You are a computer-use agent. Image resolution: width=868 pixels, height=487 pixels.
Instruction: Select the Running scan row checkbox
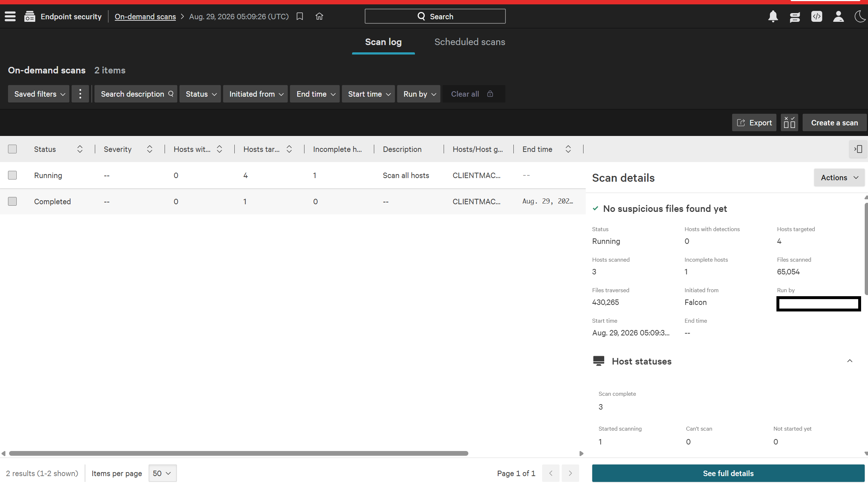[x=12, y=175]
